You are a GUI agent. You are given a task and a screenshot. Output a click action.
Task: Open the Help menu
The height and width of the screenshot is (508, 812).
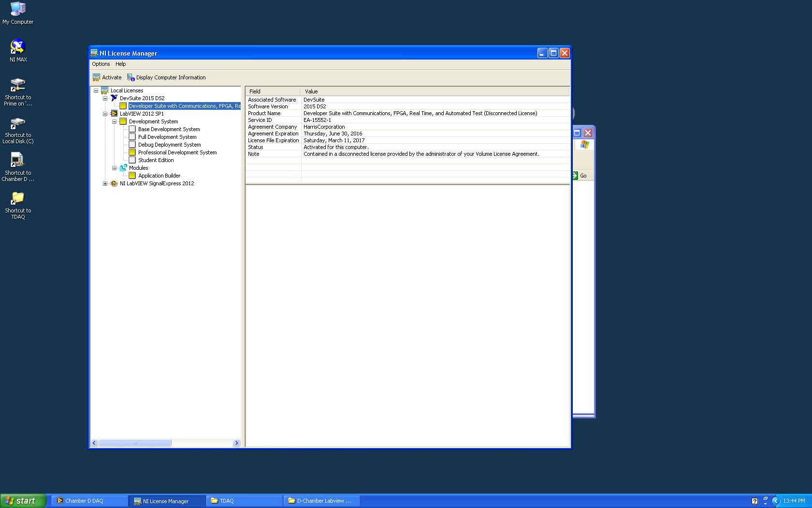(x=121, y=64)
